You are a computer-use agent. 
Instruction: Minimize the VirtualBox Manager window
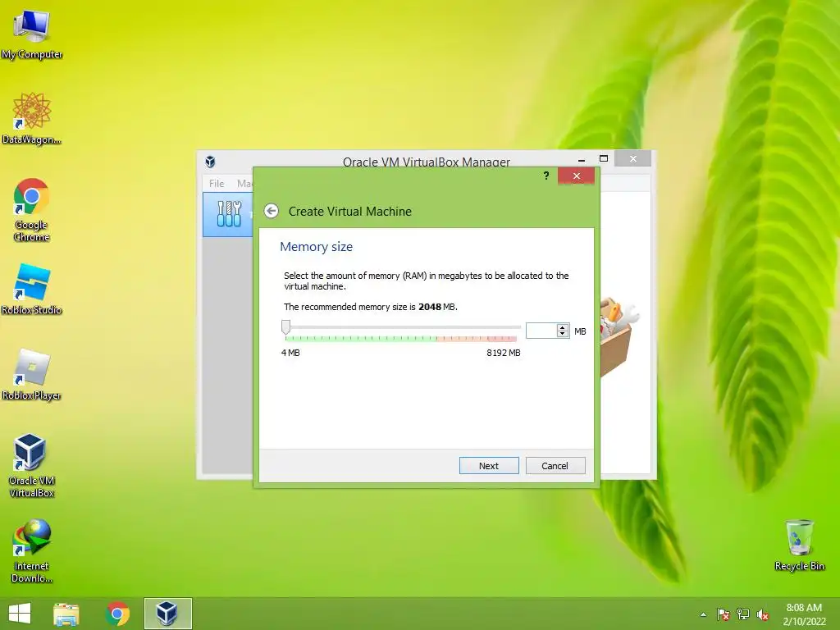[582, 159]
